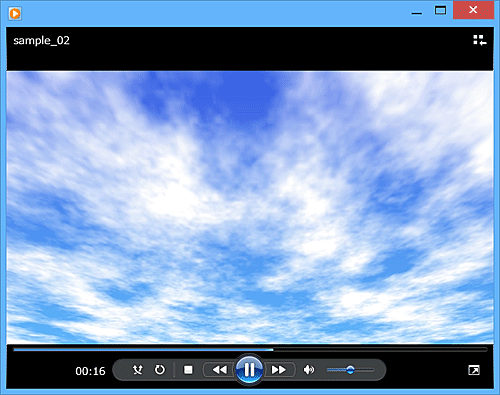
Task: Close the media player window
Action: coord(473,10)
